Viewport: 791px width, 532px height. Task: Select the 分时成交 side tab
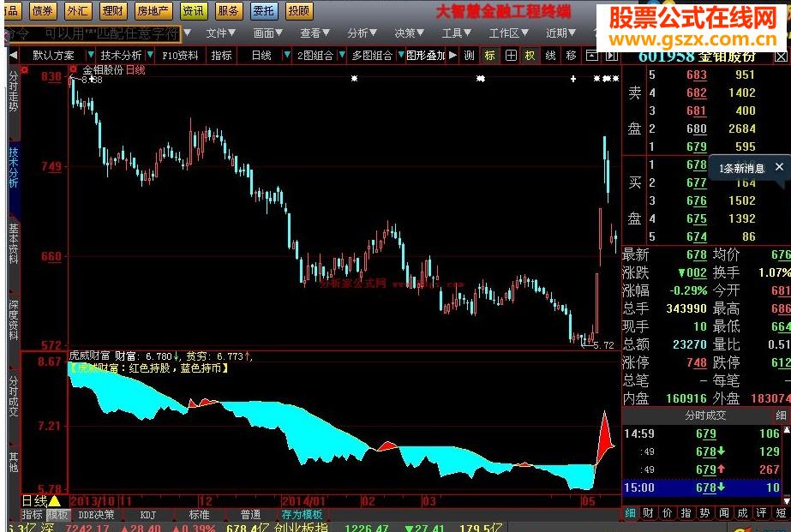[x=14, y=396]
